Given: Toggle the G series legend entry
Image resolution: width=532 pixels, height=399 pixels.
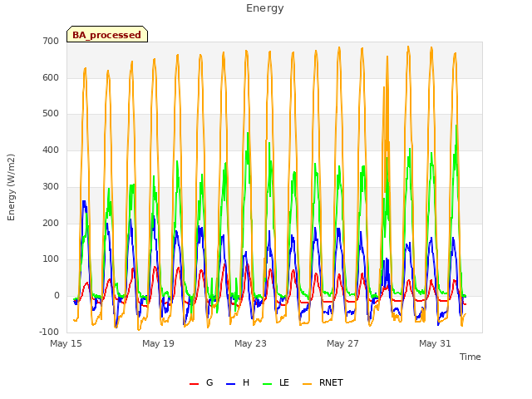Looking at the screenshot, I should 201,382.
